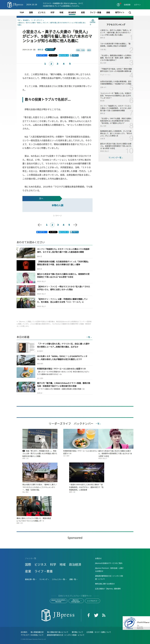The width and height of the screenshot is (150, 644).
Task: Click footer 個人情報保護方針 link
Action: 37,632
